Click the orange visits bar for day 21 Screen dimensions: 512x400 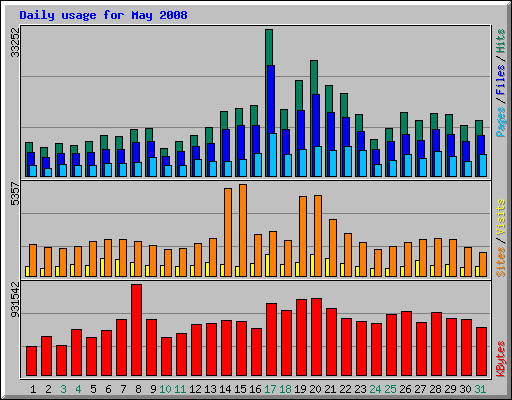[x=333, y=248]
